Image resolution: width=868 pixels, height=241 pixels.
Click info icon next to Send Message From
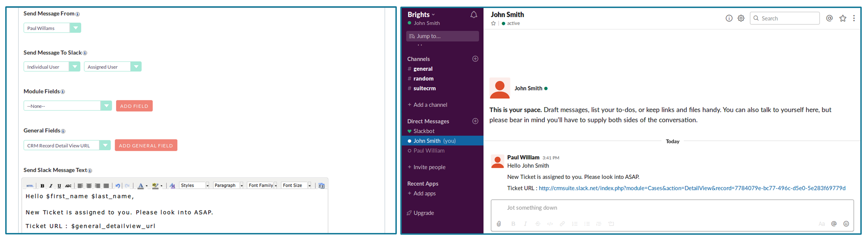(x=77, y=14)
